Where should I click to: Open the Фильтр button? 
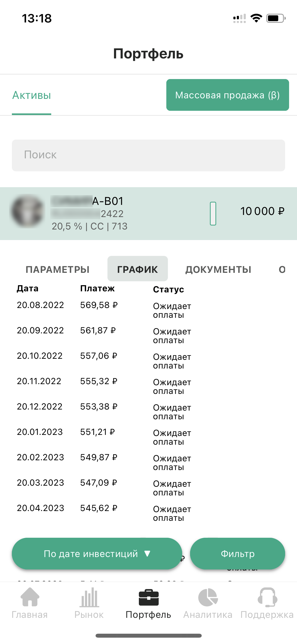pyautogui.click(x=238, y=554)
